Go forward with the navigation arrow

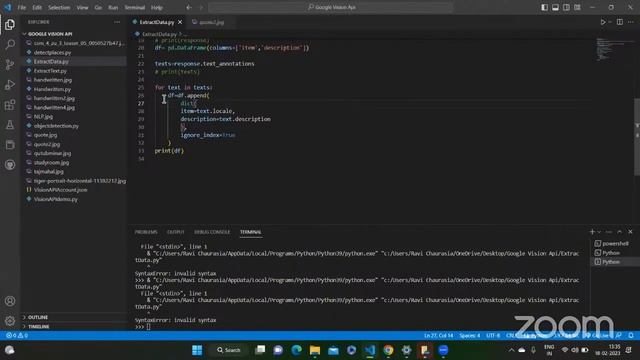point(201,7)
